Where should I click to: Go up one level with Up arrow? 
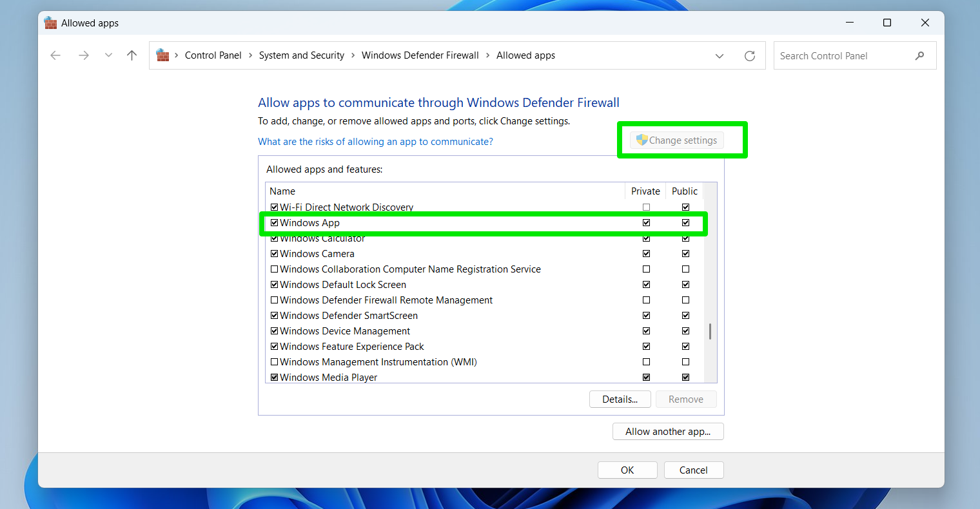click(x=132, y=55)
